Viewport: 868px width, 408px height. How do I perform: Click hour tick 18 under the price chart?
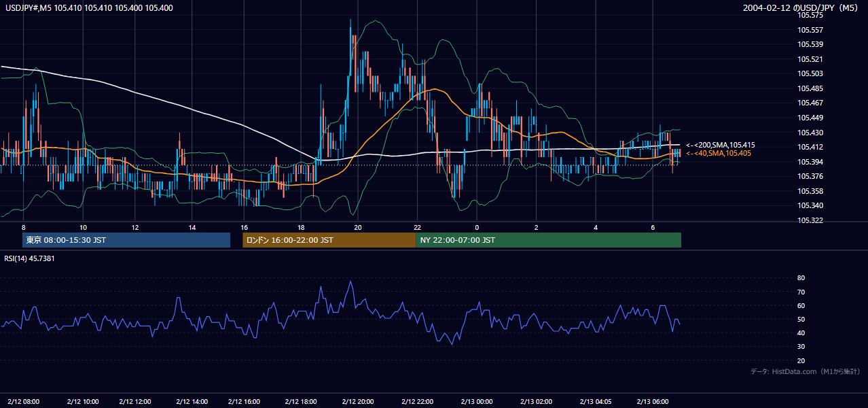pos(300,227)
